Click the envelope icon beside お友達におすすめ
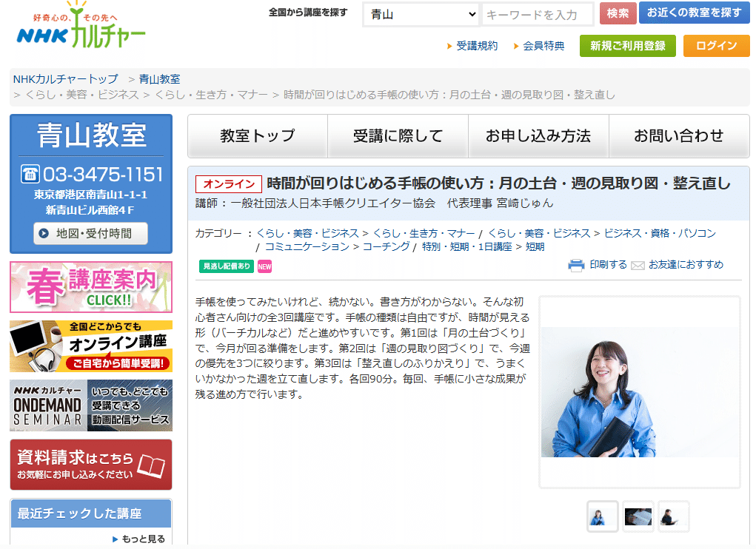756x549 pixels. [x=638, y=266]
